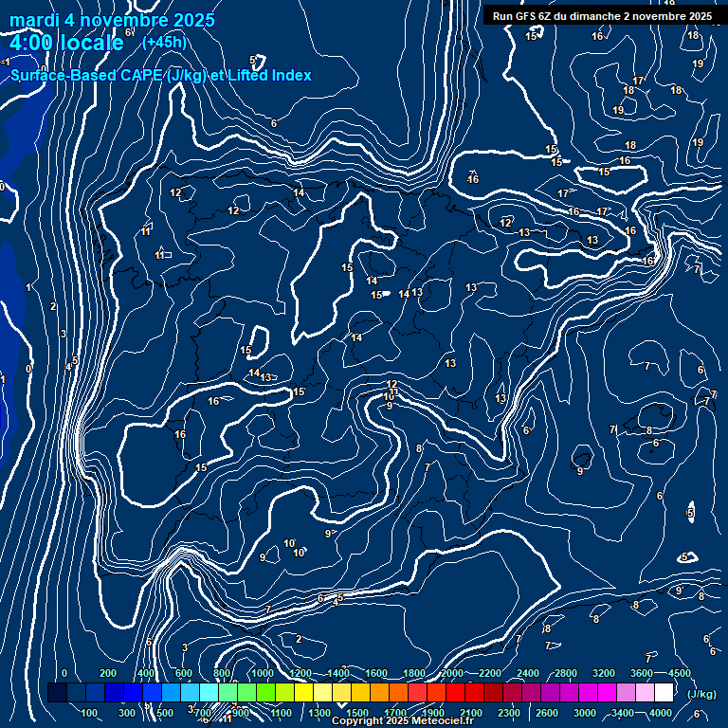This screenshot has width=728, height=728.
Task: Pick the bright green legend swatch between 1000 and 1100
Action: coord(266,692)
